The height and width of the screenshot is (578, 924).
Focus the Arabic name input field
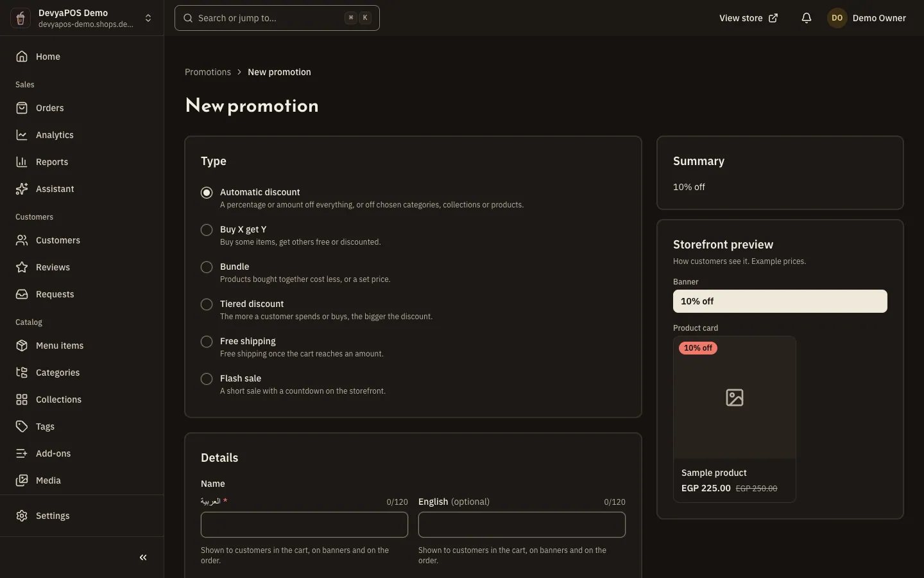click(x=304, y=525)
